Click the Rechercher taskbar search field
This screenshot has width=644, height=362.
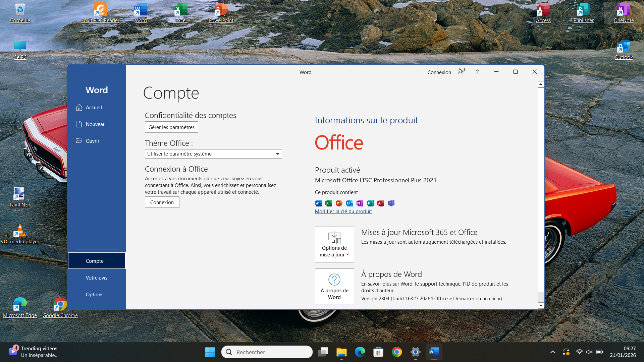pos(267,352)
